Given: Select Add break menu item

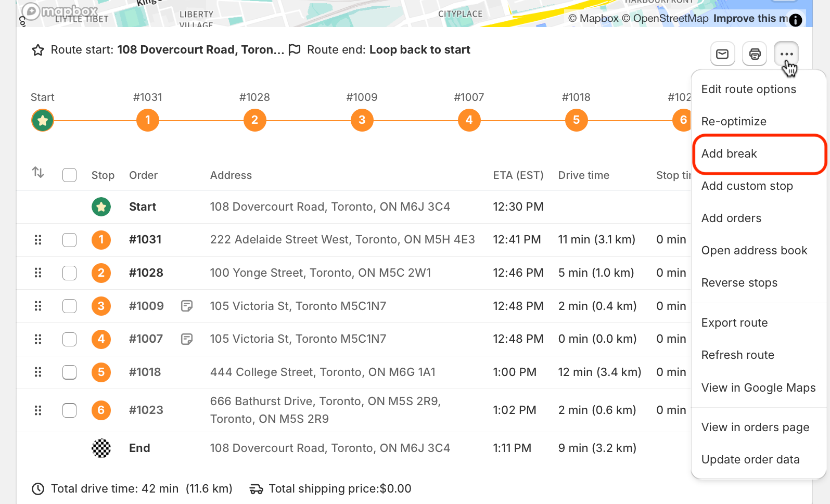Looking at the screenshot, I should point(759,154).
